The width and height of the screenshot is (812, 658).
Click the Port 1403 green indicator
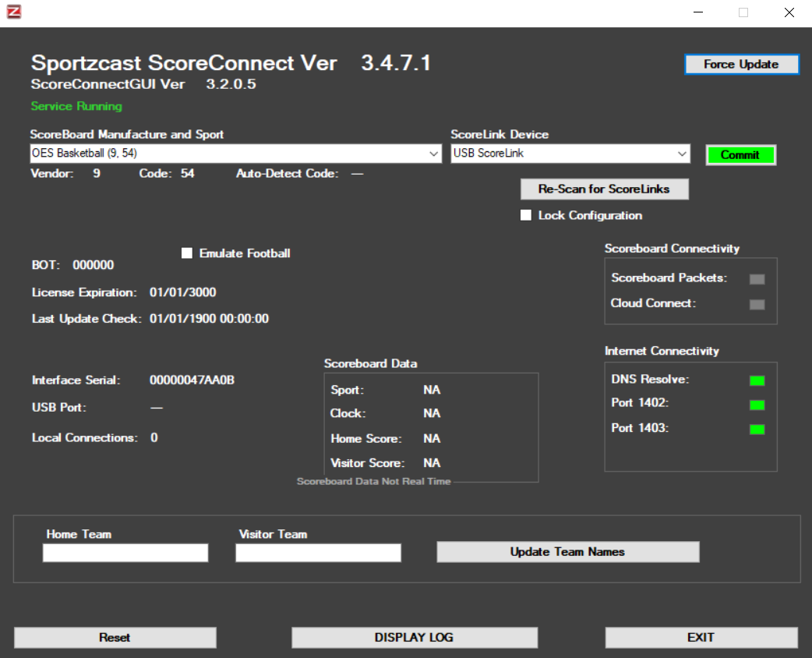(x=757, y=429)
